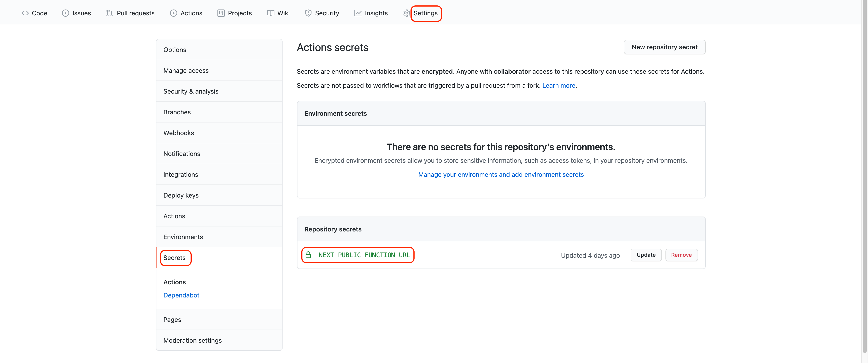Switch to the Pull requests tab
This screenshot has width=868, height=363.
pos(135,13)
